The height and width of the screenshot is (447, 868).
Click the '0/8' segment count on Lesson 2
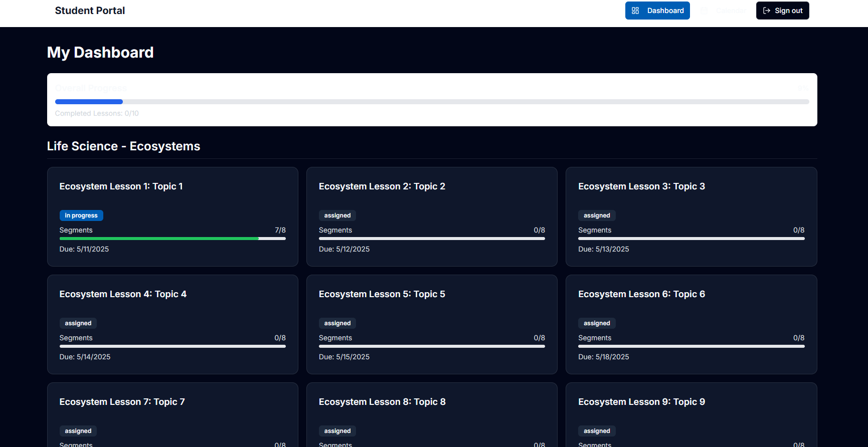539,230
